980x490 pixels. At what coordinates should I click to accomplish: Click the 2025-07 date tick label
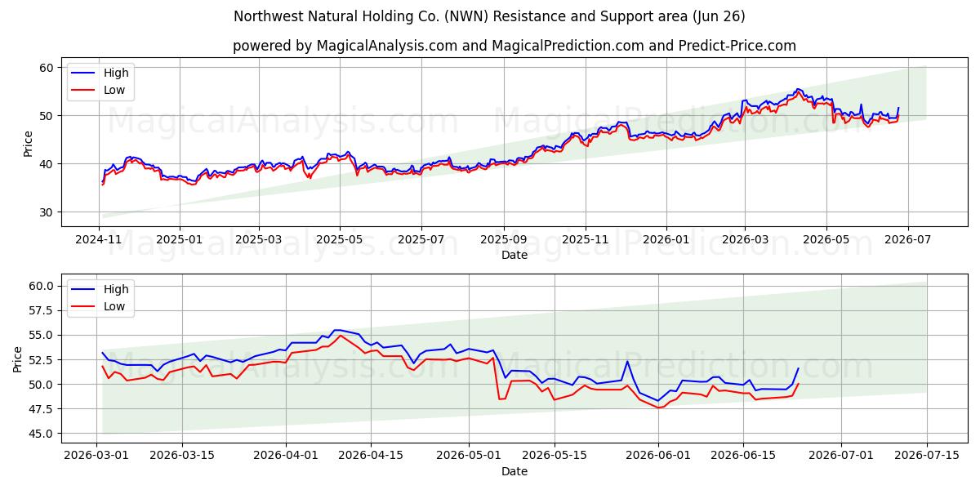point(421,240)
